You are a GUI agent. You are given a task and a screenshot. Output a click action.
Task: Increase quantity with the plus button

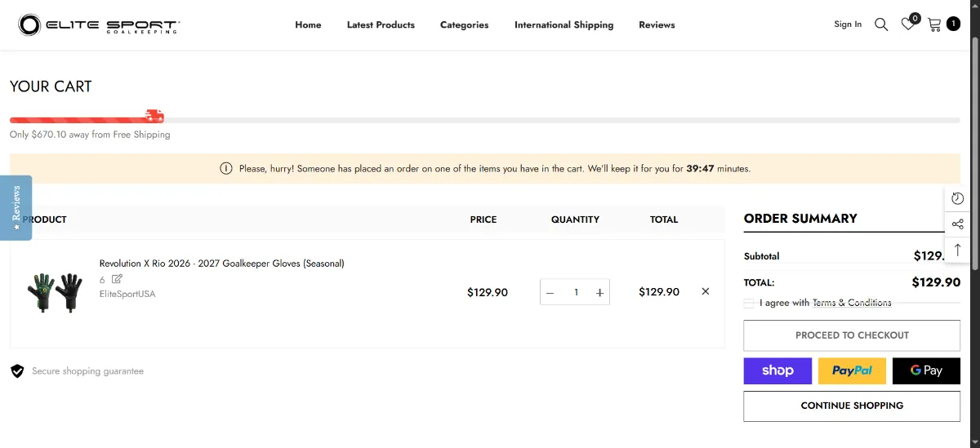599,292
